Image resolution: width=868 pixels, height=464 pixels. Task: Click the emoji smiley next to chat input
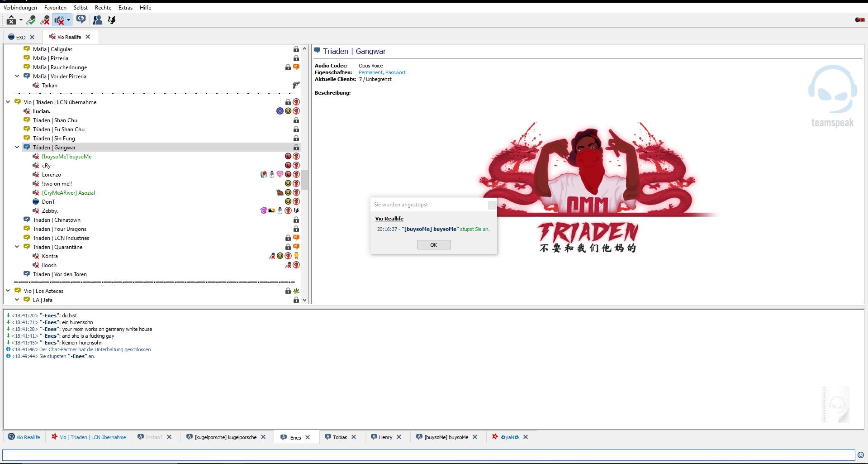pyautogui.click(x=861, y=455)
